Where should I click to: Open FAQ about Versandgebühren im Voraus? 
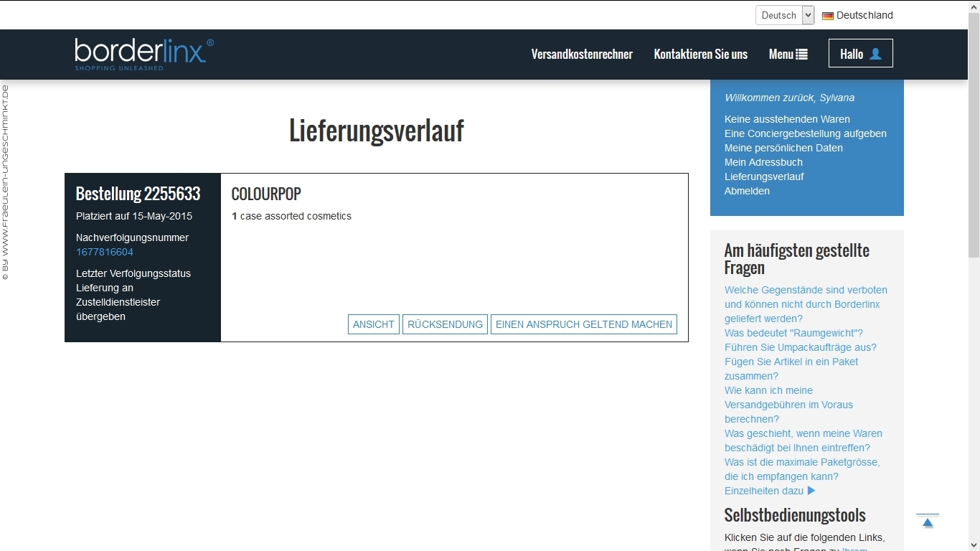[788, 405]
